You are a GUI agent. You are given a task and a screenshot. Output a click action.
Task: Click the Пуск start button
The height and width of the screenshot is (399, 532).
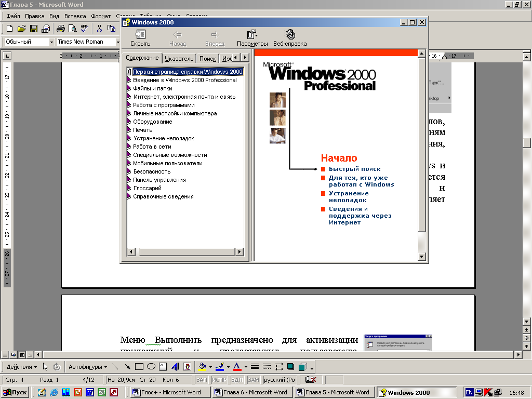pyautogui.click(x=15, y=392)
